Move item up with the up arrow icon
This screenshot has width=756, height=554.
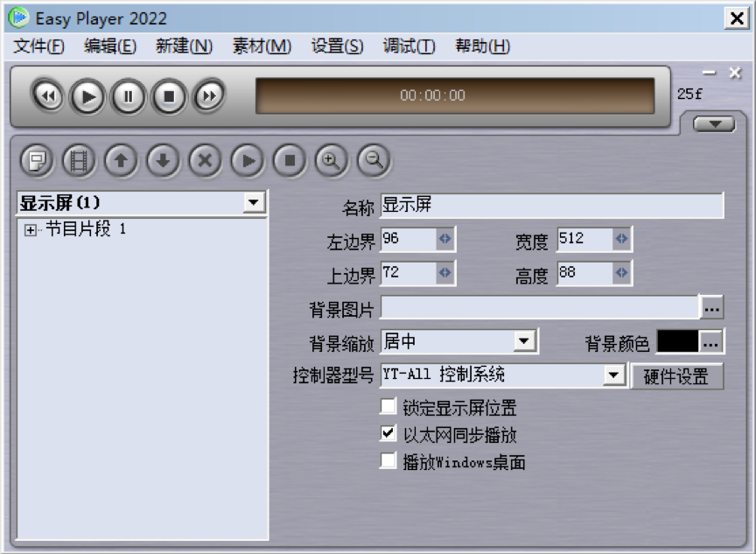click(x=121, y=160)
